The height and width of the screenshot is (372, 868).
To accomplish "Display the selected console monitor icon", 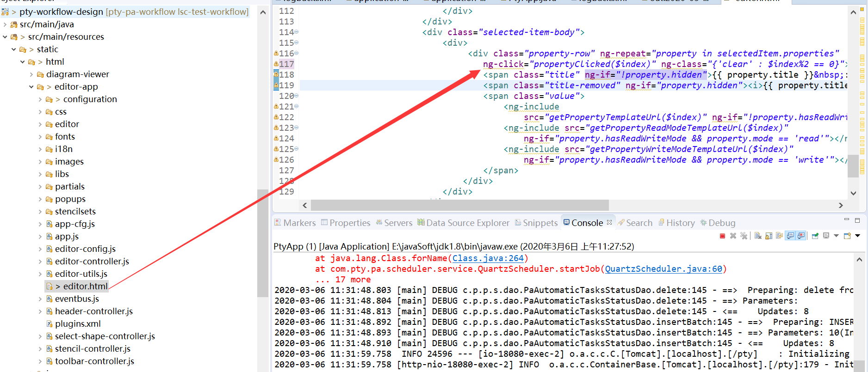I will (x=826, y=236).
